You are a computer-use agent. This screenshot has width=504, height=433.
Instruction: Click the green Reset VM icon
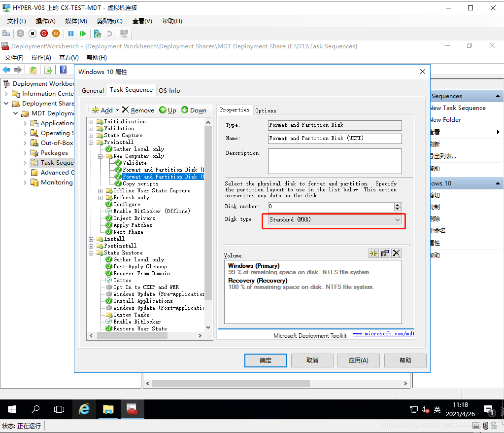(x=83, y=34)
